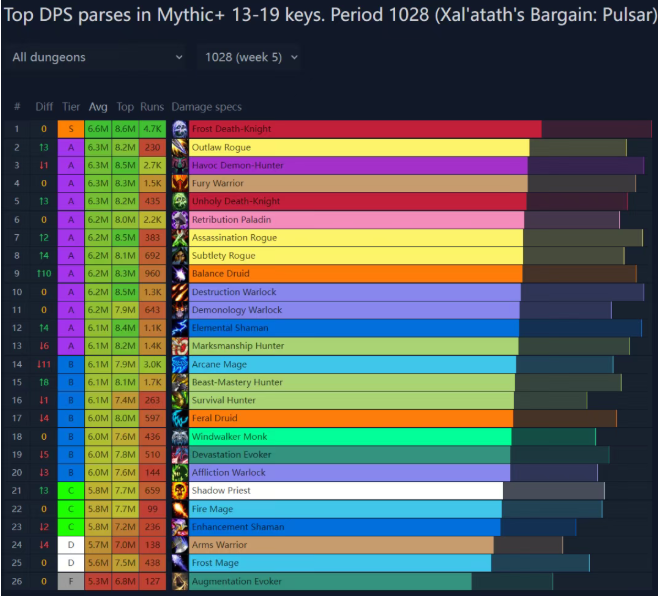
Task: Sort by the Avg column header
Action: [x=98, y=107]
